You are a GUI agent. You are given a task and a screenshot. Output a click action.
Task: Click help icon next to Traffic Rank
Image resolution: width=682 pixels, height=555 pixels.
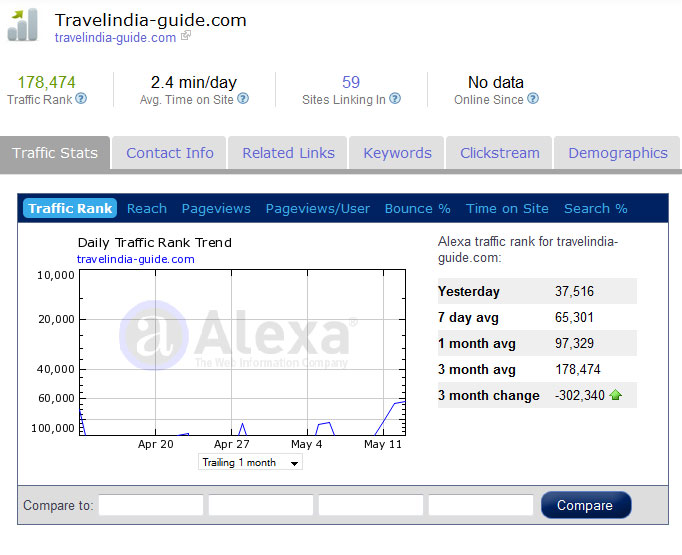(x=81, y=99)
